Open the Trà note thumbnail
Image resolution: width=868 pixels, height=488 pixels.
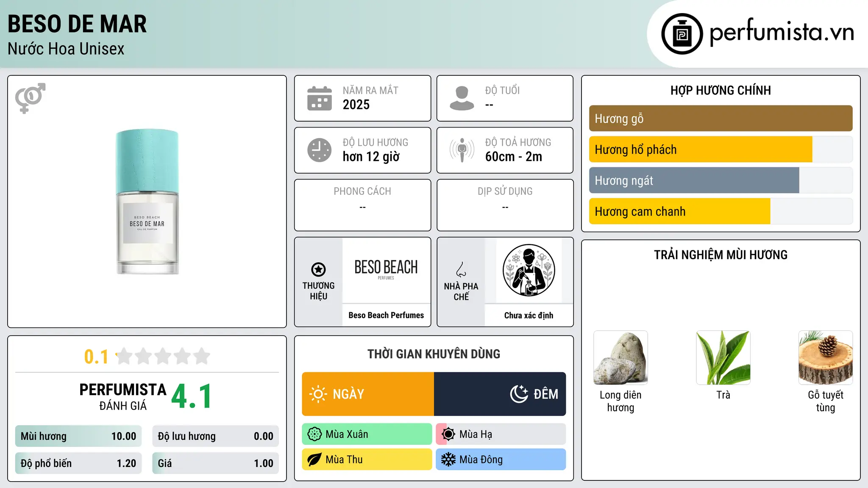pos(723,358)
